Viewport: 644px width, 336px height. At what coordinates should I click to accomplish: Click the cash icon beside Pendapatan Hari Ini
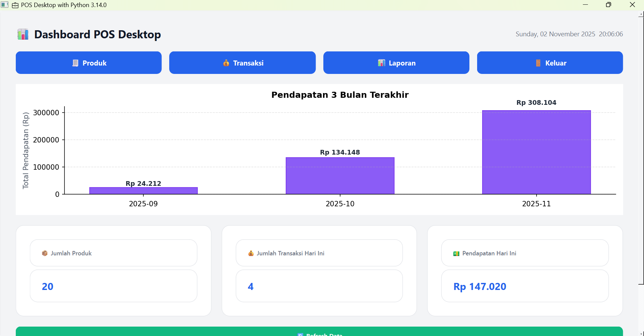(456, 253)
